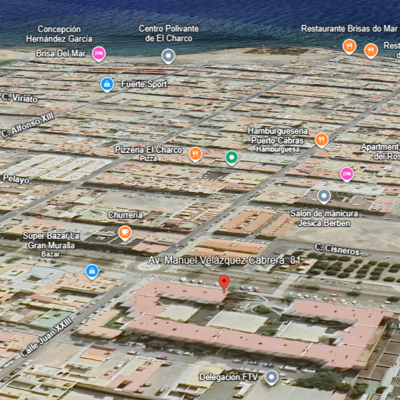Click the C. Viriato street label

[x=20, y=98]
